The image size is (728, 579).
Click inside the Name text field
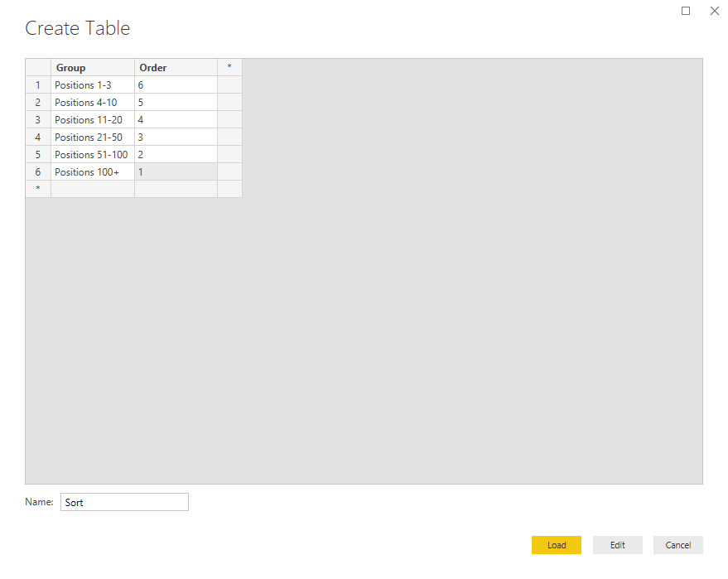point(124,502)
